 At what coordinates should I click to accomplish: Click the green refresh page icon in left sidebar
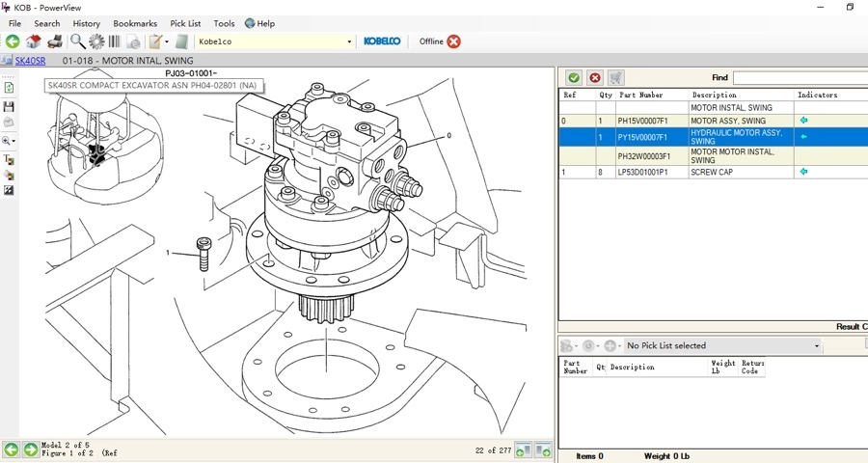(9, 88)
